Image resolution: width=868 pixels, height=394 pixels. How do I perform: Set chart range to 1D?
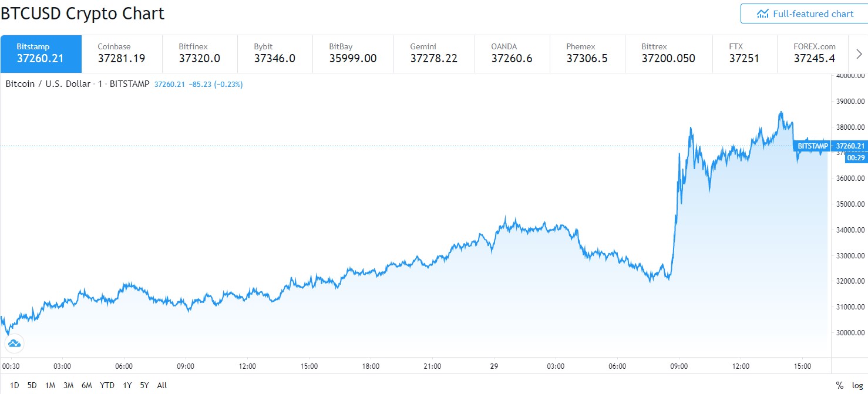(x=15, y=385)
